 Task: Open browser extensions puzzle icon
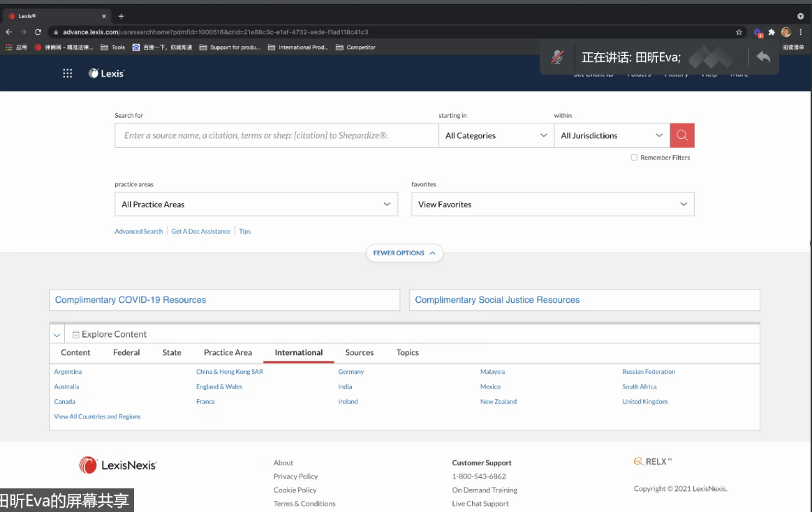point(772,32)
